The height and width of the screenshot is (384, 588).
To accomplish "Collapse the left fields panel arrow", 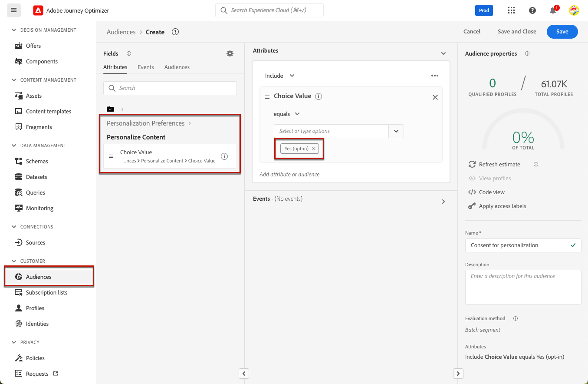I will [x=244, y=374].
